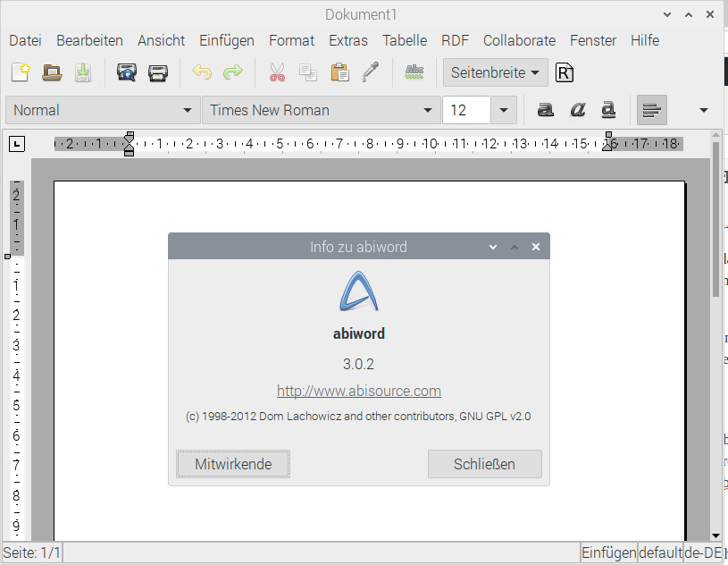This screenshot has height=565, width=728.
Task: Click the R revisions toolbar icon
Action: [x=565, y=73]
